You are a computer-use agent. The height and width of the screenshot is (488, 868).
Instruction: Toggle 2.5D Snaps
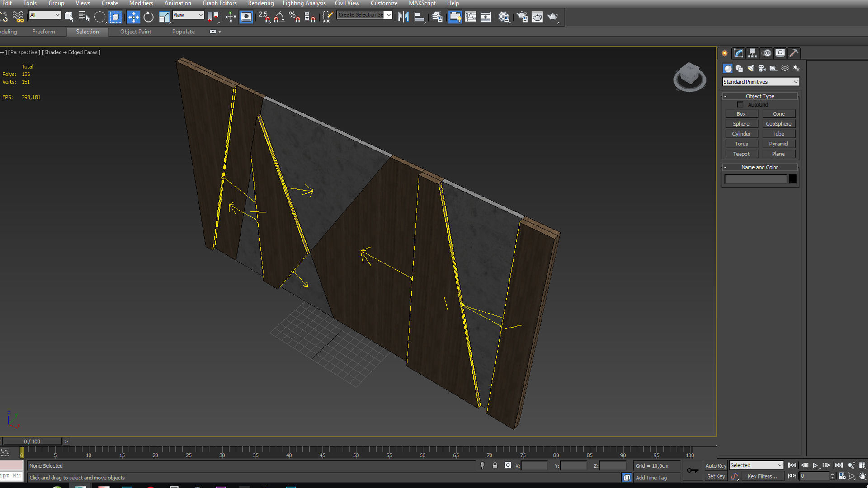[264, 17]
